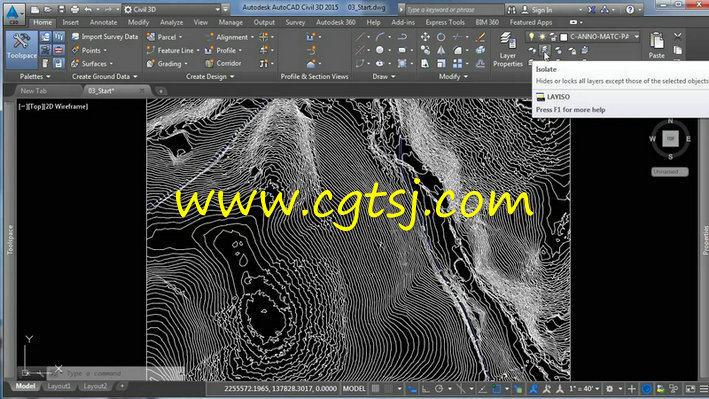Click Sign In link
709x399 pixels.
tap(542, 10)
